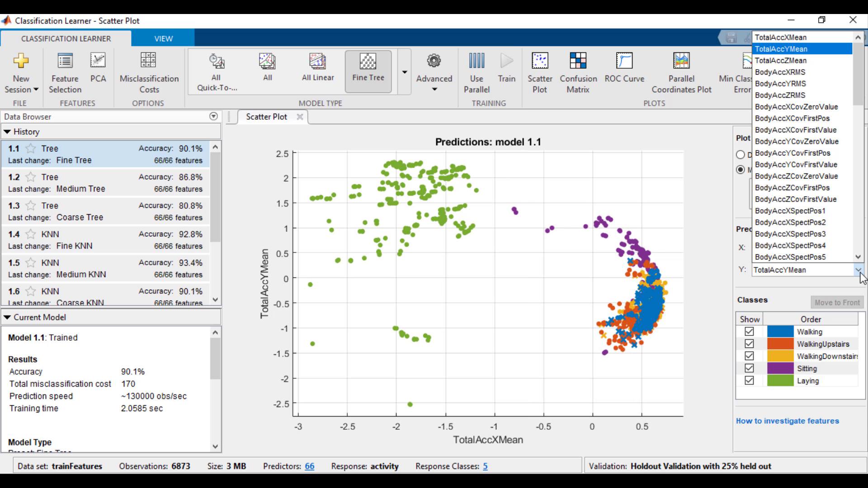Choose BodyAccXSpectPos5 in the list
This screenshot has width=868, height=488.
[802, 257]
